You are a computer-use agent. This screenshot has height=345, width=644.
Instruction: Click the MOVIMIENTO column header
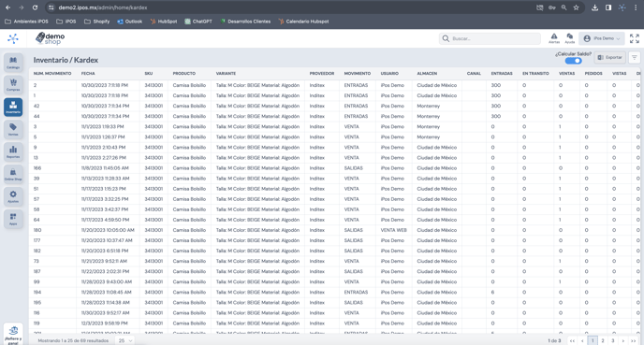tap(358, 74)
